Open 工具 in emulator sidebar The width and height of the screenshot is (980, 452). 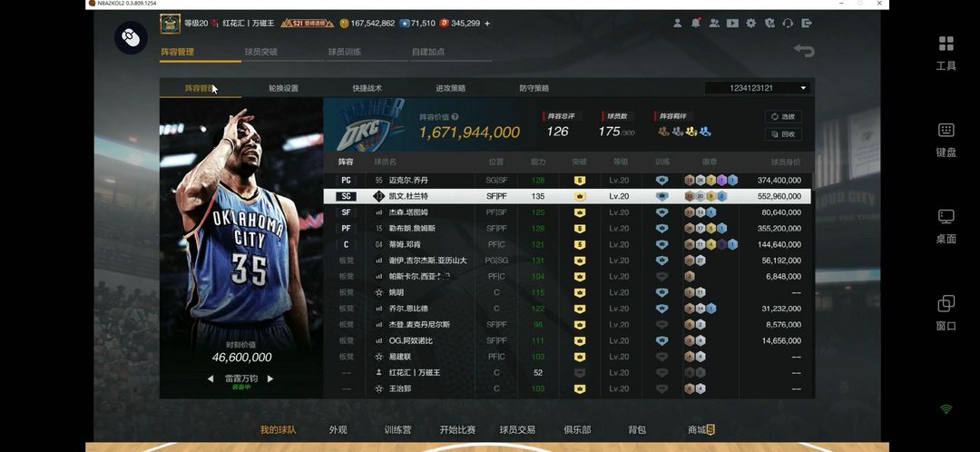pyautogui.click(x=946, y=53)
